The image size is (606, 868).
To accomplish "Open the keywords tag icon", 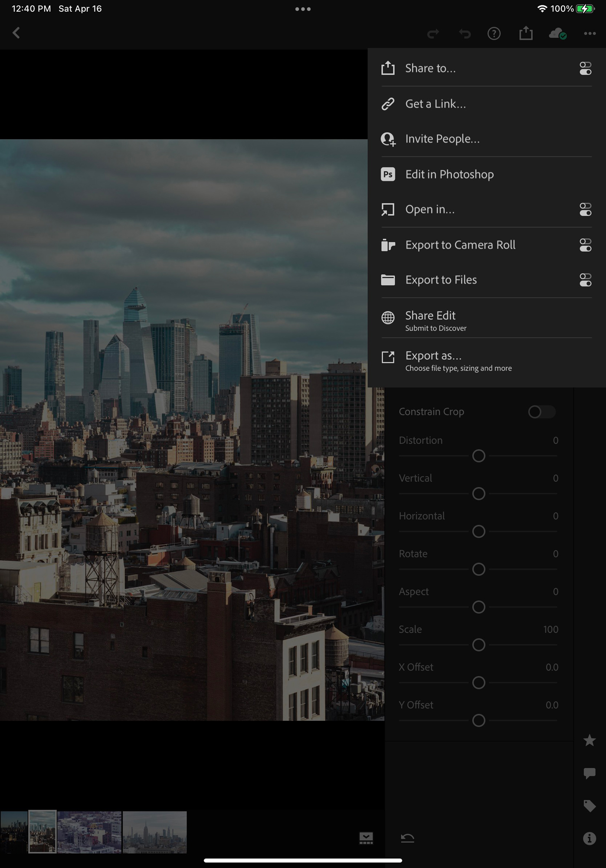I will [589, 806].
